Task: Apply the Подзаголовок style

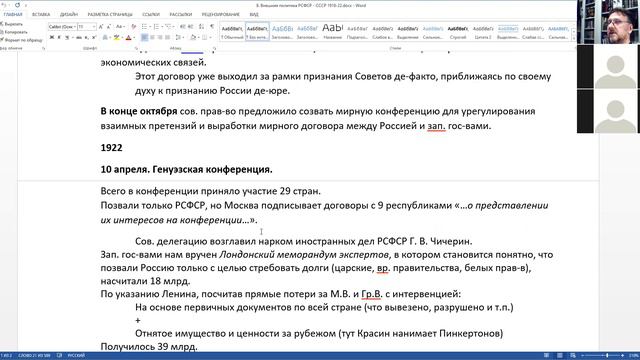Action: [x=357, y=31]
